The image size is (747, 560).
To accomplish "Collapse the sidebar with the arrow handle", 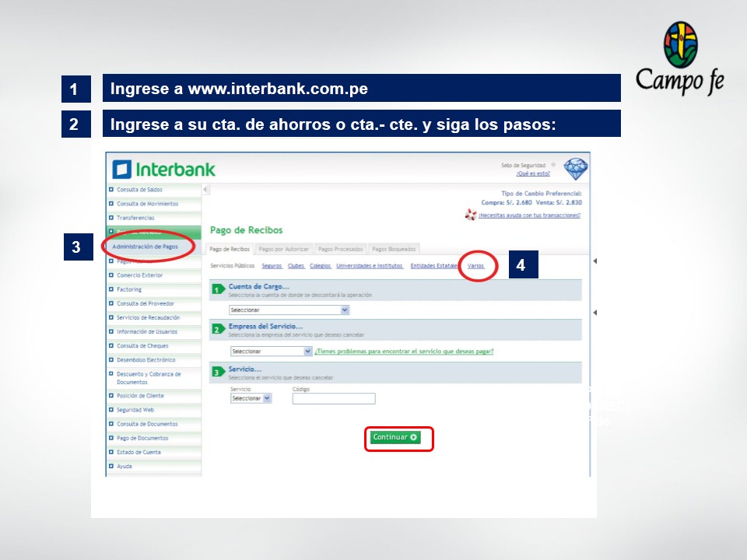I will (x=205, y=190).
